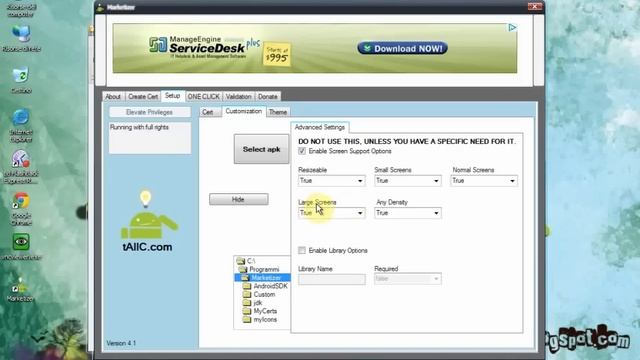Switch to the Cert sub-tab
Viewport: 640px width, 360px height.
[x=208, y=112]
